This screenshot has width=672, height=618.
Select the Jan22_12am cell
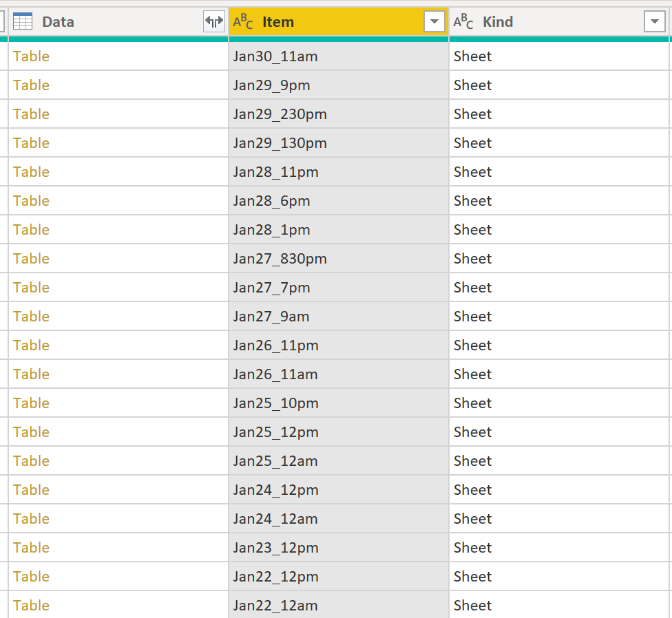[x=339, y=605]
